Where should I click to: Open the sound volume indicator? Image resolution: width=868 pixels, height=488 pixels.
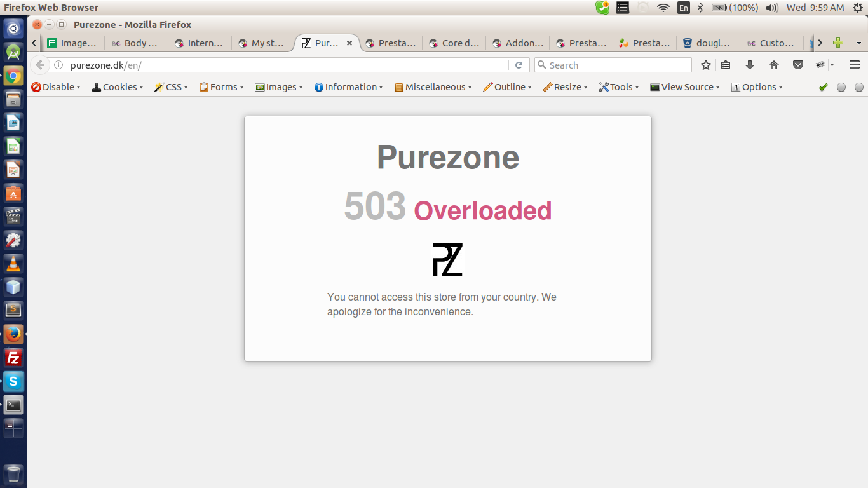coord(772,8)
